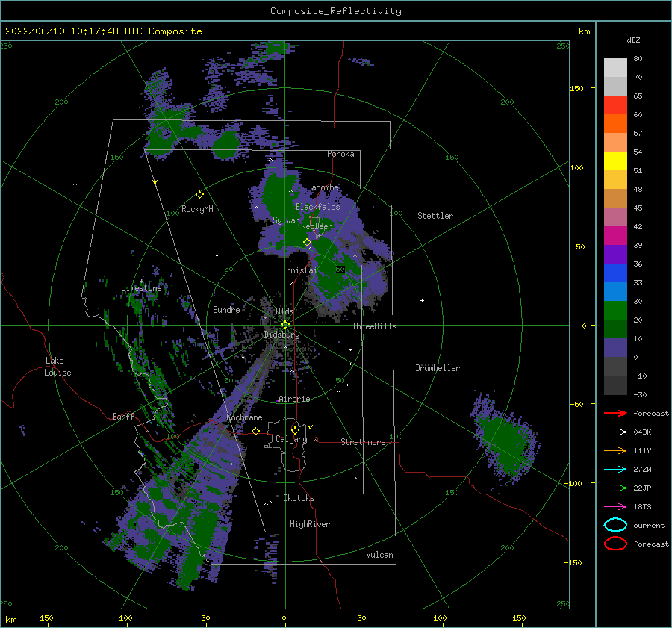Click the cyan 'current' ellipse icon
This screenshot has height=628, width=672.
tap(615, 525)
